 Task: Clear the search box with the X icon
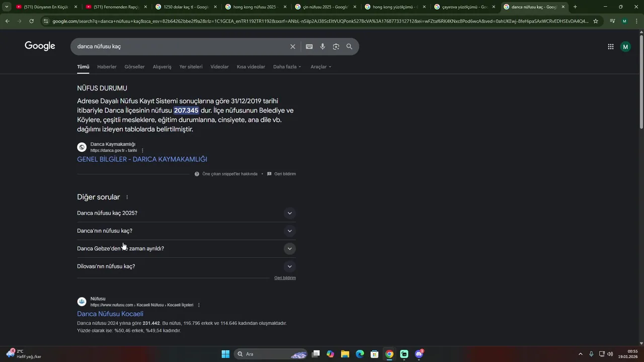pos(293,47)
